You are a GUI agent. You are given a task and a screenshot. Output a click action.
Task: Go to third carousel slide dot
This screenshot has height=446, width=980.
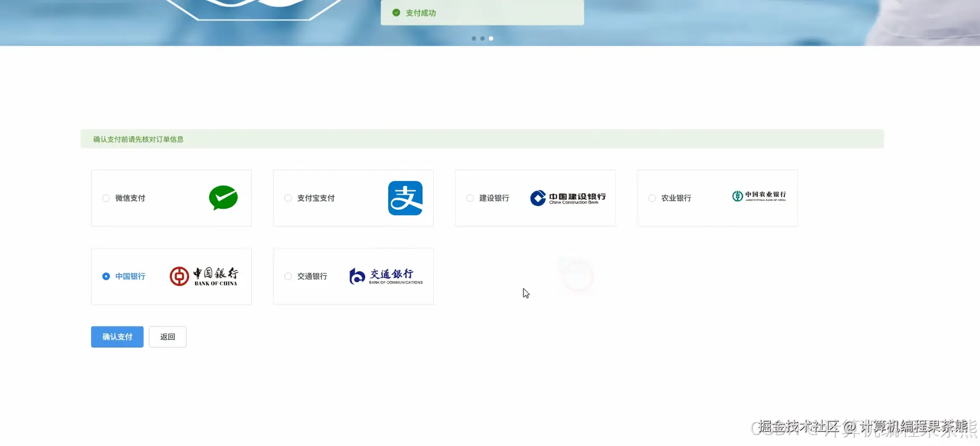pyautogui.click(x=491, y=39)
